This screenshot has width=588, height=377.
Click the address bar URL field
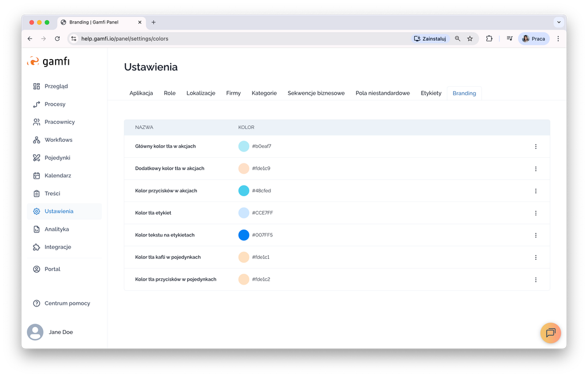230,38
